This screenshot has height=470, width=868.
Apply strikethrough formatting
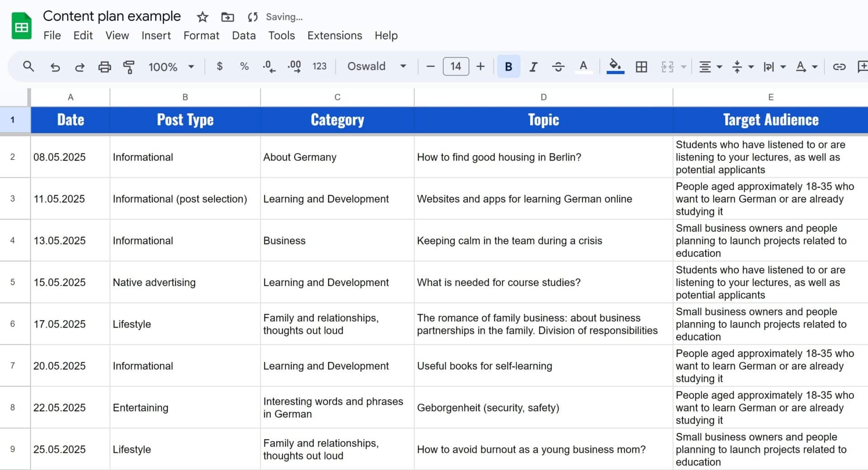click(x=559, y=66)
